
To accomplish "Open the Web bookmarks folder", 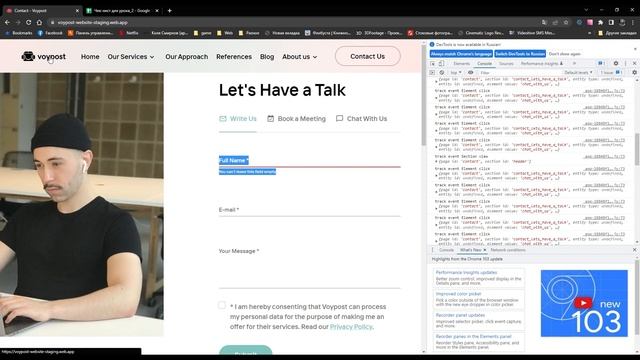I will pos(225,33).
